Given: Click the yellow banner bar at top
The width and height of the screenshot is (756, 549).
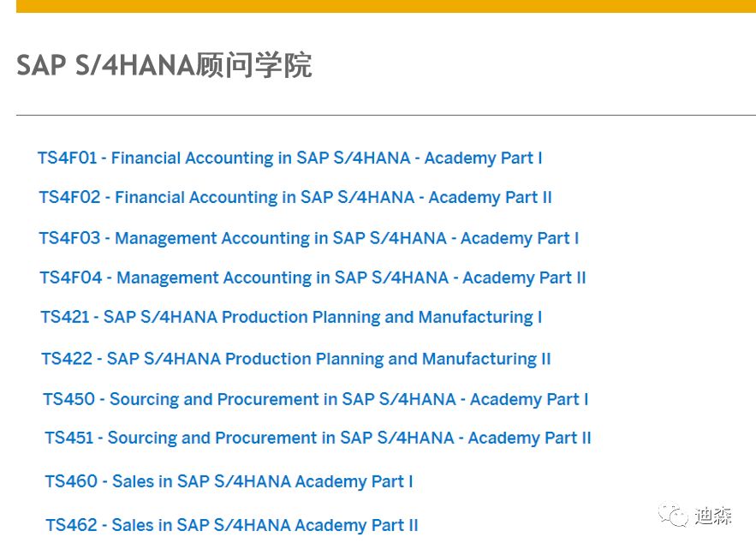Looking at the screenshot, I should [x=385, y=6].
